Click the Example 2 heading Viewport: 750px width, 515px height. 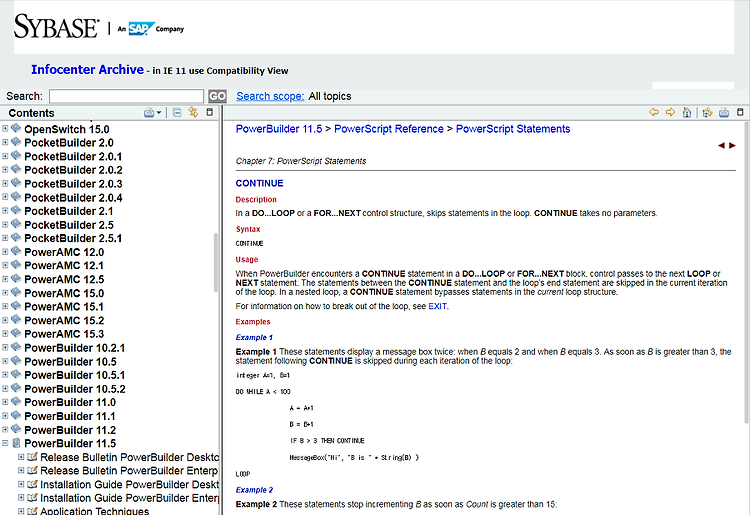pyautogui.click(x=254, y=490)
